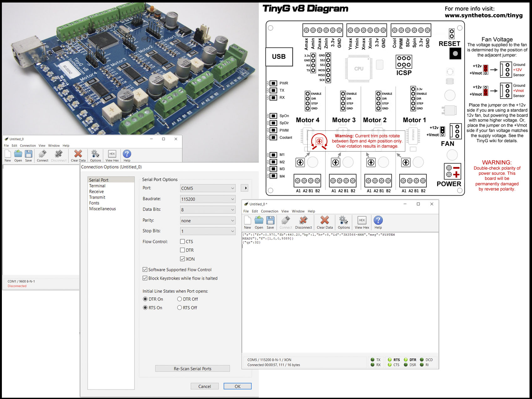The image size is (532, 399).
Task: Click the TX status LED indicator
Action: point(372,360)
